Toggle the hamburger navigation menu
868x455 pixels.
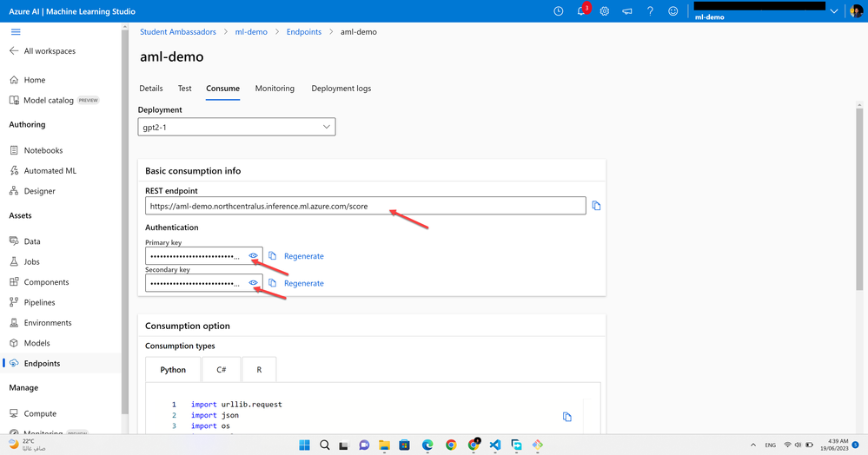pos(16,32)
